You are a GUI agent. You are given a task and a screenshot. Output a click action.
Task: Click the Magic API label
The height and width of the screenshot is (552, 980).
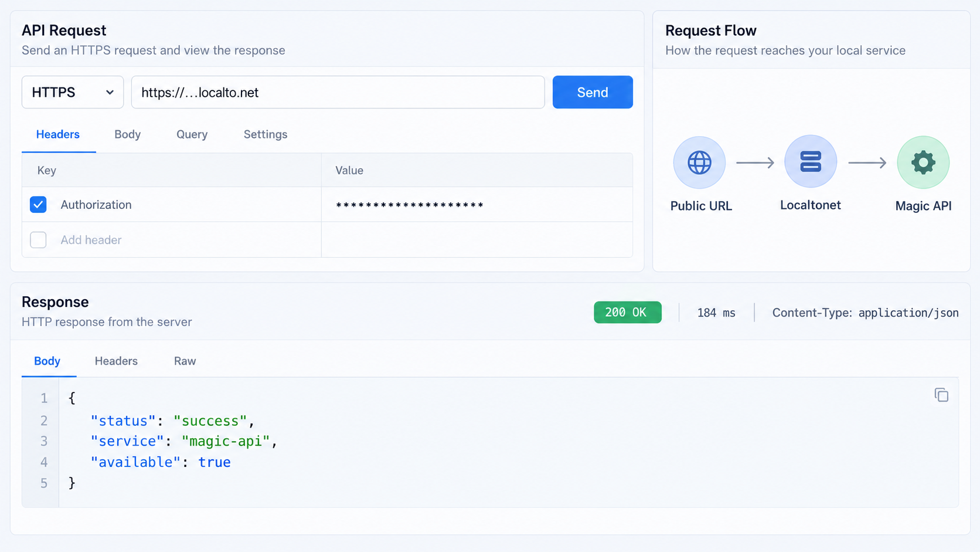[x=924, y=206]
